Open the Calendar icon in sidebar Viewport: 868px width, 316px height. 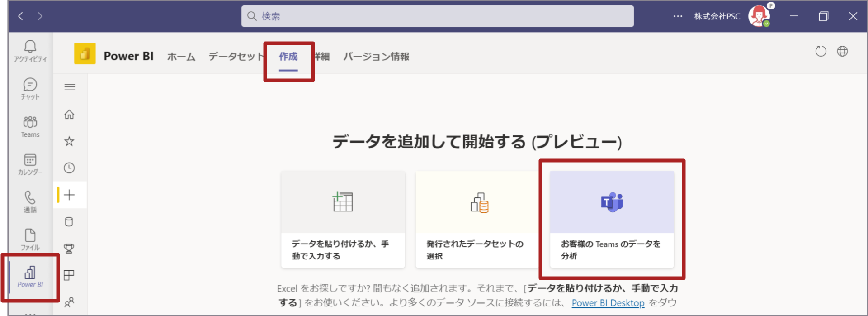point(30,164)
